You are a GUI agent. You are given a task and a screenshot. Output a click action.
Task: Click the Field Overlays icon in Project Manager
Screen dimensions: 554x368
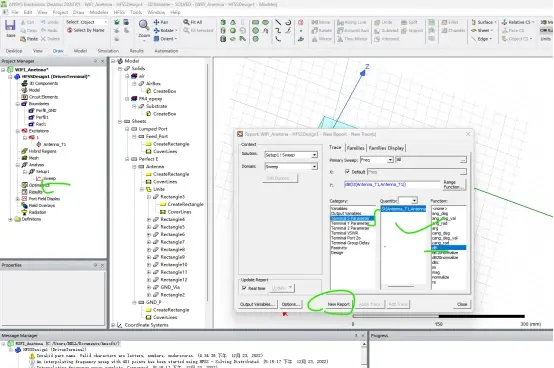24,206
